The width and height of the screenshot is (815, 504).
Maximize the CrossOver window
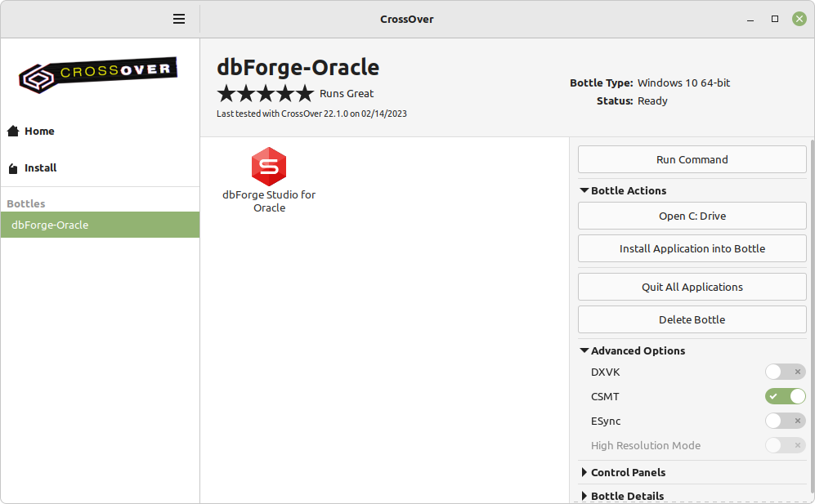point(774,20)
